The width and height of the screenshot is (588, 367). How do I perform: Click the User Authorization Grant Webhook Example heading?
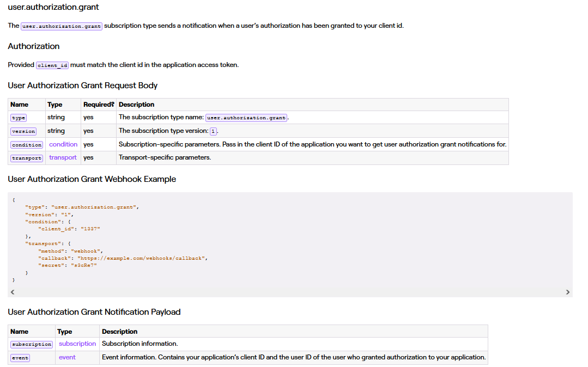[x=91, y=179]
